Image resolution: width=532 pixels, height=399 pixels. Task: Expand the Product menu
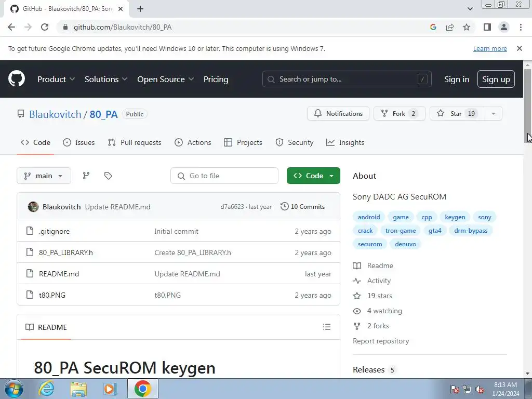[x=56, y=79]
